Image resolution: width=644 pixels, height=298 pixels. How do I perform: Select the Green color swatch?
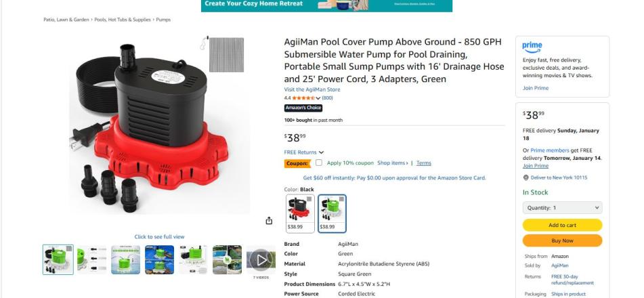click(x=332, y=214)
